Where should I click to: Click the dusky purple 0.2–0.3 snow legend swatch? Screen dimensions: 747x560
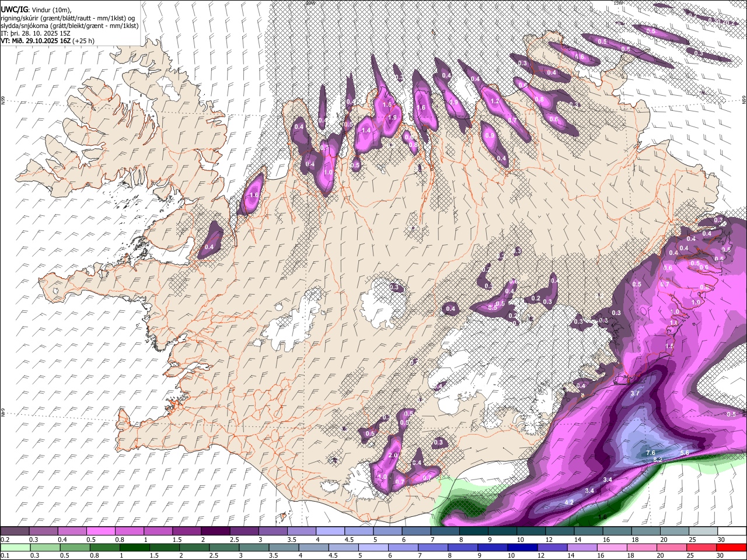pyautogui.click(x=15, y=531)
